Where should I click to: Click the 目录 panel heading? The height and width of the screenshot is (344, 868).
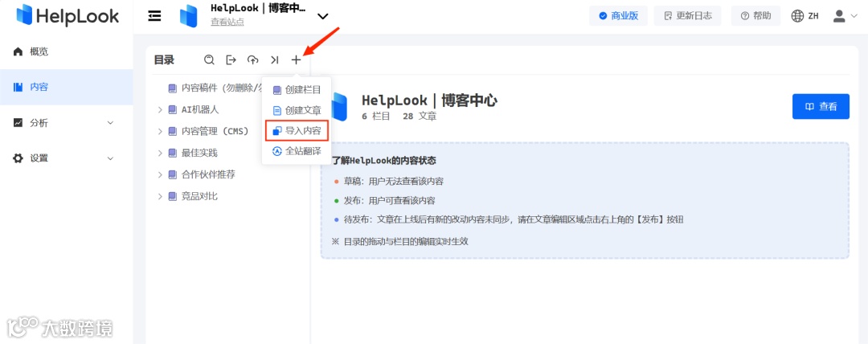164,59
